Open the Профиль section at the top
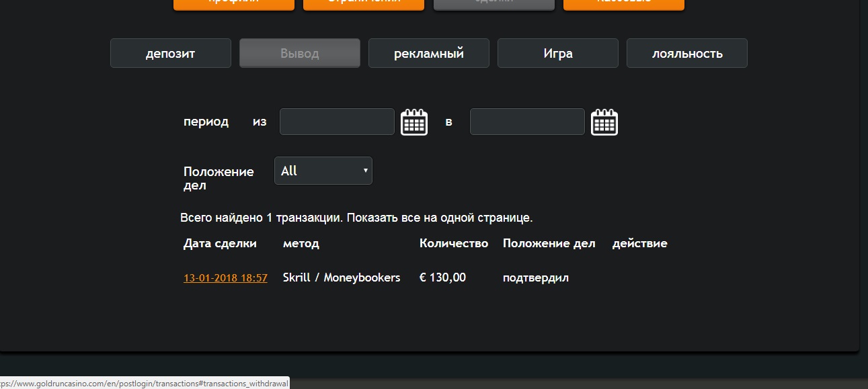Image resolution: width=868 pixels, height=389 pixels. (233, 5)
